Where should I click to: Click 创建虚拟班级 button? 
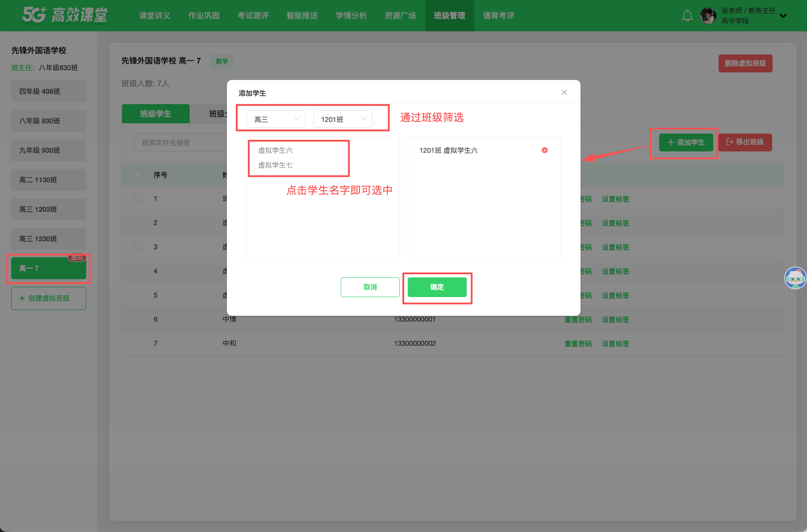[49, 298]
